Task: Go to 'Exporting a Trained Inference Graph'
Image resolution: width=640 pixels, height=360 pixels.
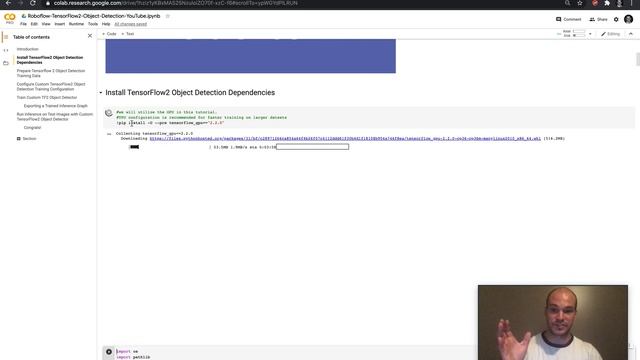Action: (56, 106)
